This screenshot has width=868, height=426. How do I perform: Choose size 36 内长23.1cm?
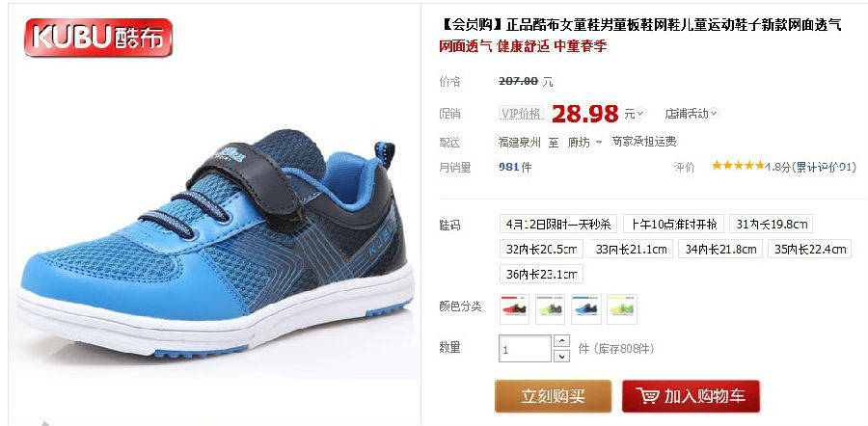click(541, 274)
